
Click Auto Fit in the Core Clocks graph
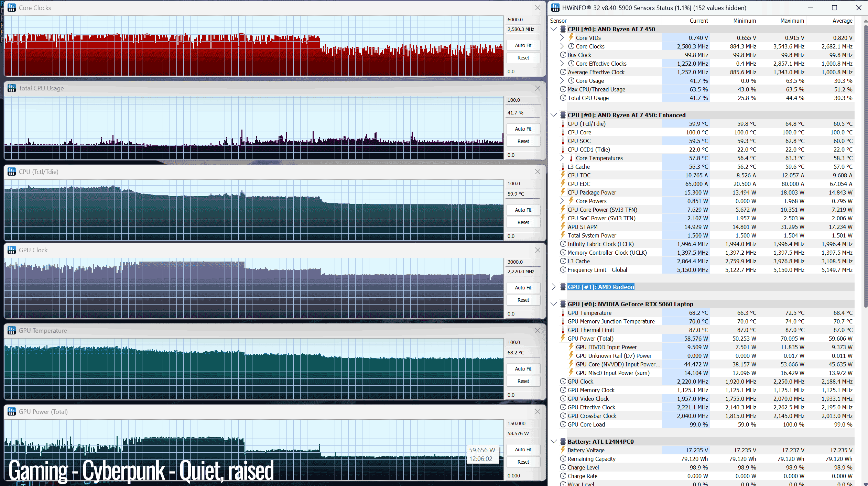523,45
